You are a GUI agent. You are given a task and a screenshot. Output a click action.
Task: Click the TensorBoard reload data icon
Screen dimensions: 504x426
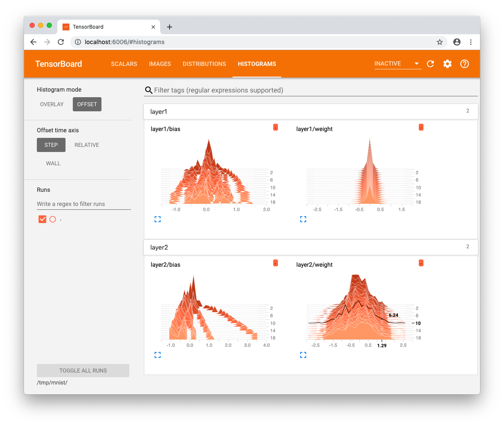[430, 64]
